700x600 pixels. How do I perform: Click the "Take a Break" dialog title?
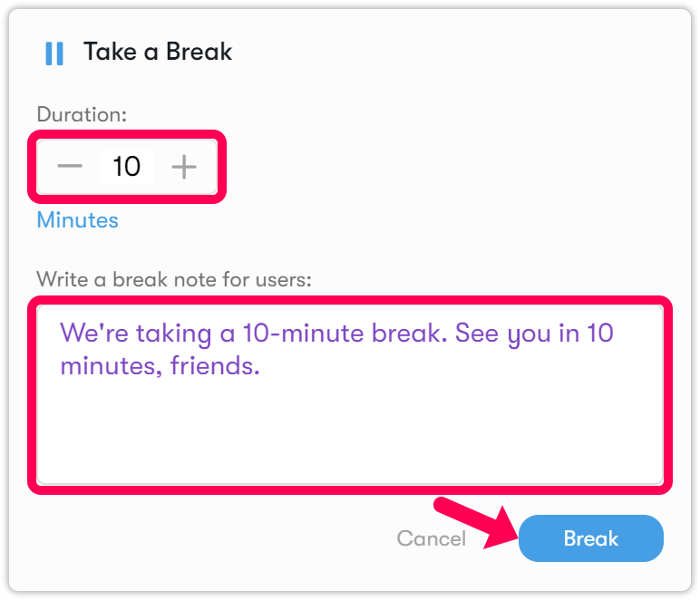(x=158, y=52)
